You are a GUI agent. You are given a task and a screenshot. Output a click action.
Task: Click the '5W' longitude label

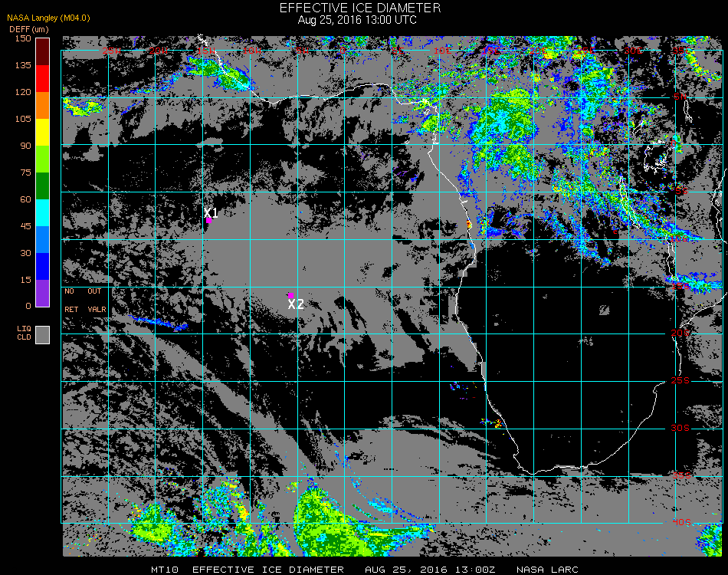pyautogui.click(x=302, y=51)
